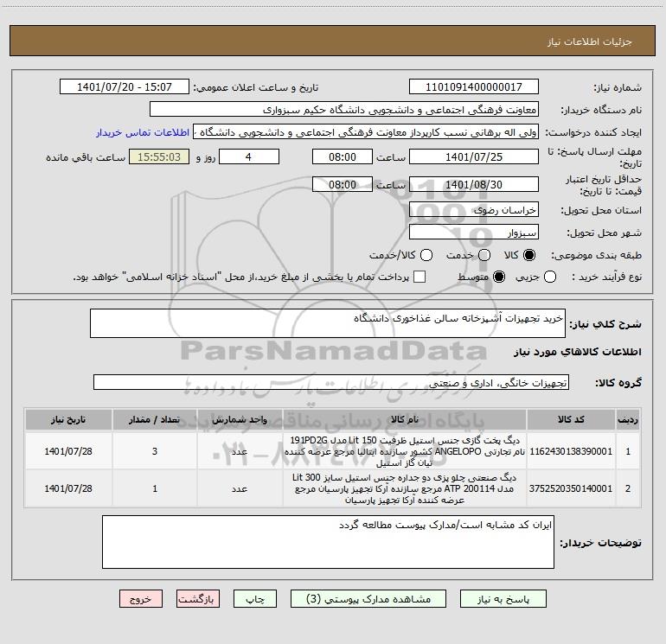
Task: Click the request creator name field
Action: (366, 132)
